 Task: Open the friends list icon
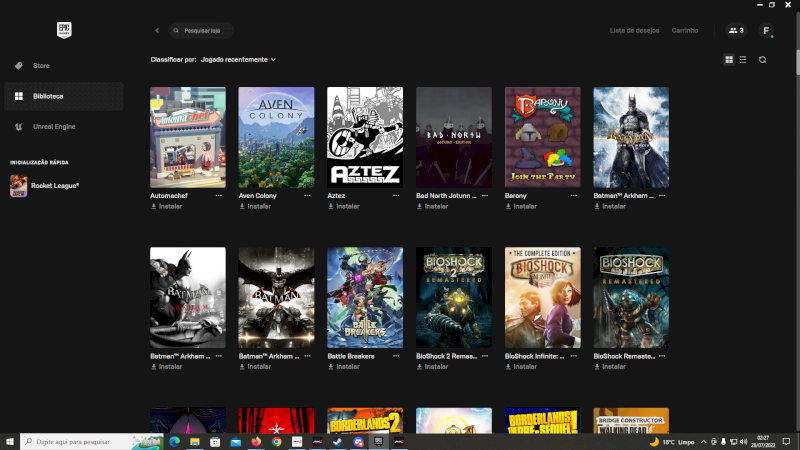click(736, 31)
